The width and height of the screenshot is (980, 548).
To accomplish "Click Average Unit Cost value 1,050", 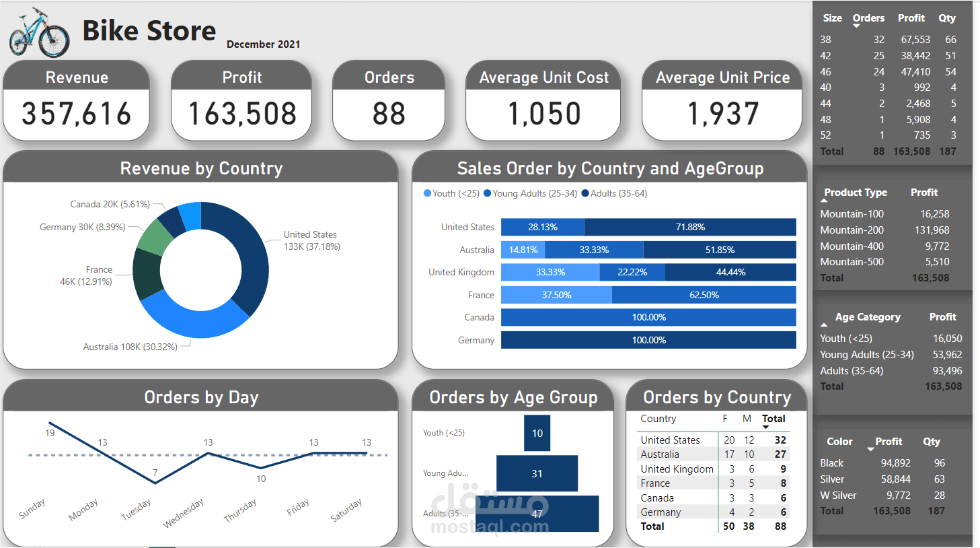I will 543,114.
